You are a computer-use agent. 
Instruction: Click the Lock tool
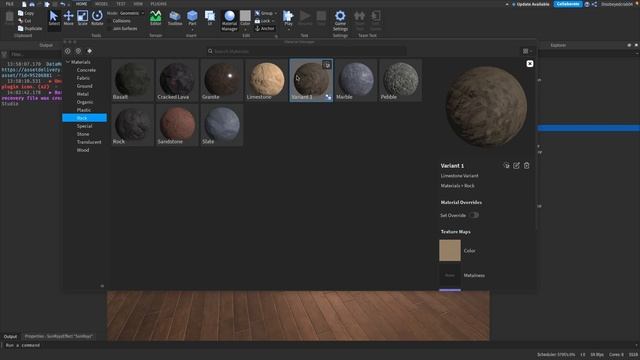(x=262, y=21)
